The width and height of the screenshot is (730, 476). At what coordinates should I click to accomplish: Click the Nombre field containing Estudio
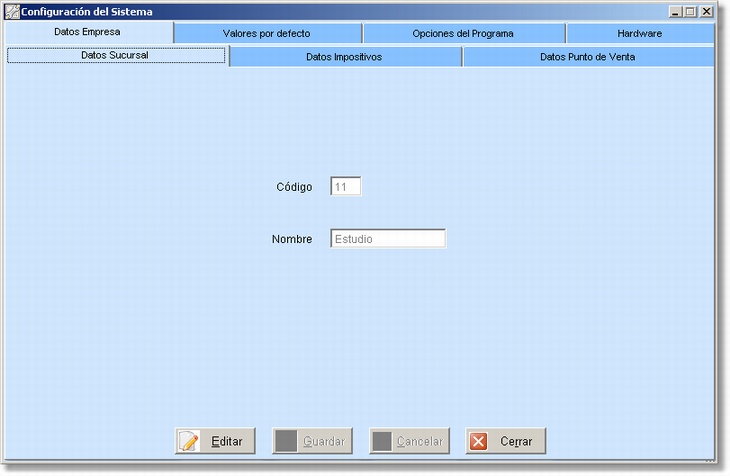coord(387,239)
